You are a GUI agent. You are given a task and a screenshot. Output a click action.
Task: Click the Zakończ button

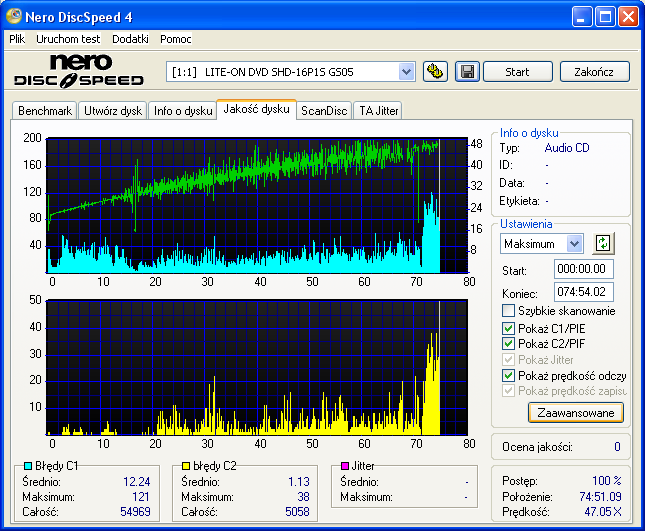click(594, 72)
